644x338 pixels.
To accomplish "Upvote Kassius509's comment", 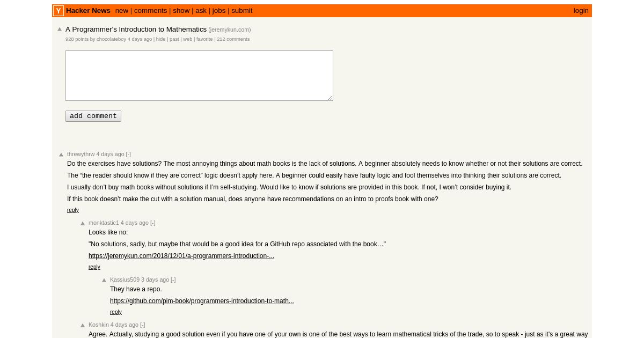I will click(104, 280).
